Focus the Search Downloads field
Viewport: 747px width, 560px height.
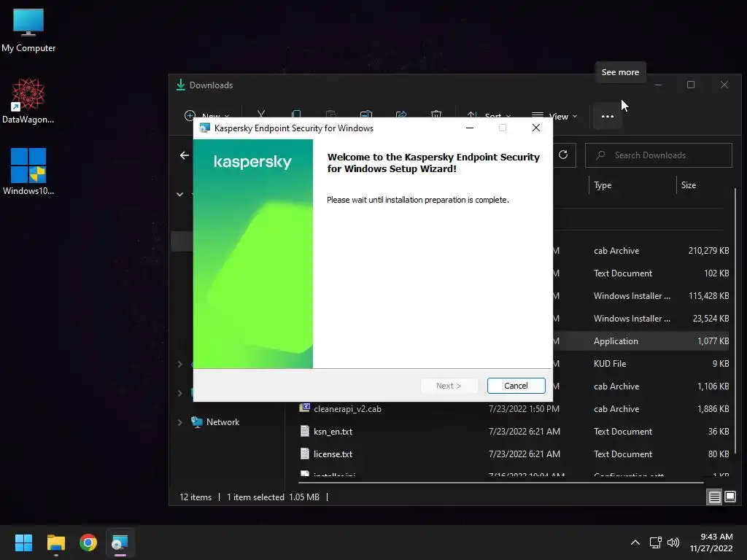[659, 155]
